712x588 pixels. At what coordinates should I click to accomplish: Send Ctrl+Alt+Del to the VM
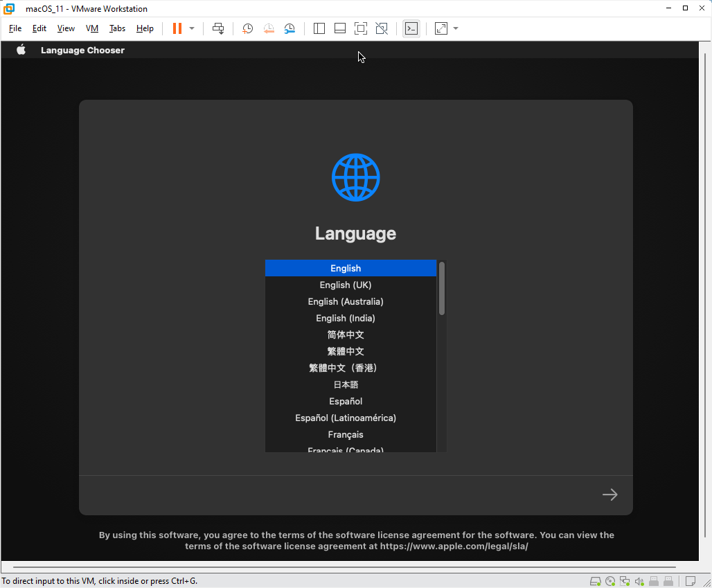click(218, 28)
